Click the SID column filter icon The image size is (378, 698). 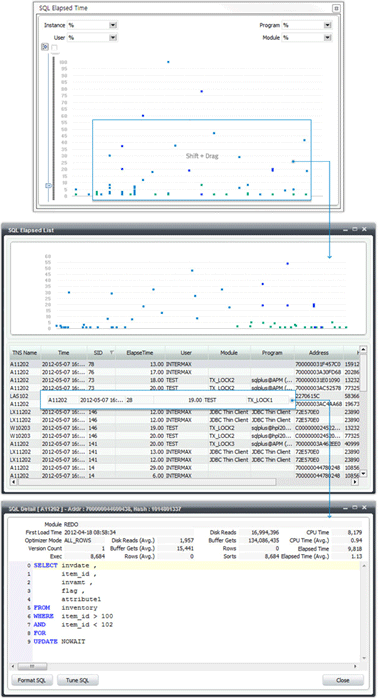tap(112, 353)
